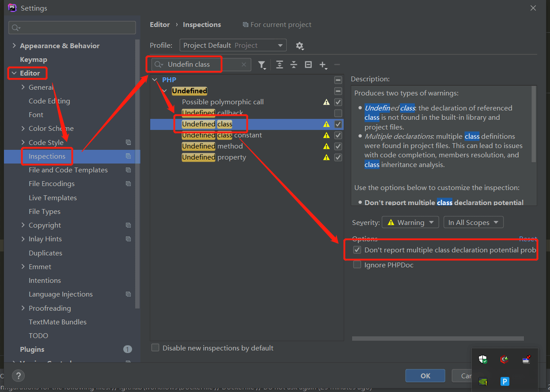Check the Ignore PHPDoc option
Screen dimensions: 550x392
pos(357,265)
